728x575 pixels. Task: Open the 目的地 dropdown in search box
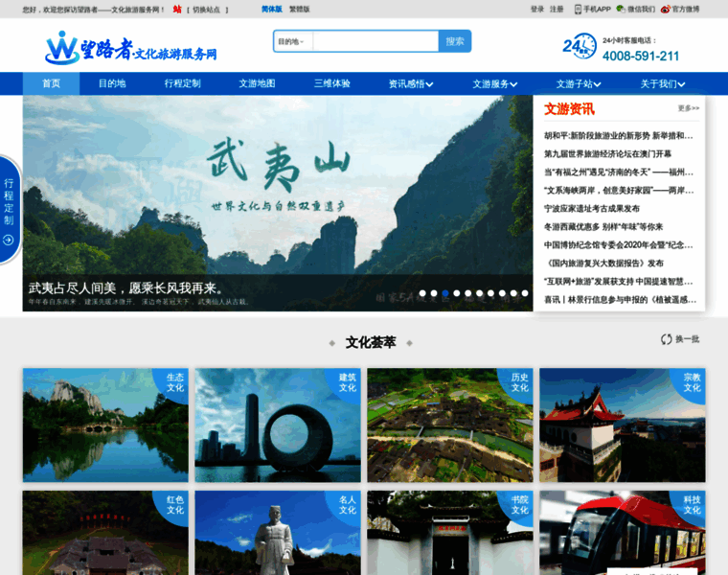pyautogui.click(x=292, y=41)
